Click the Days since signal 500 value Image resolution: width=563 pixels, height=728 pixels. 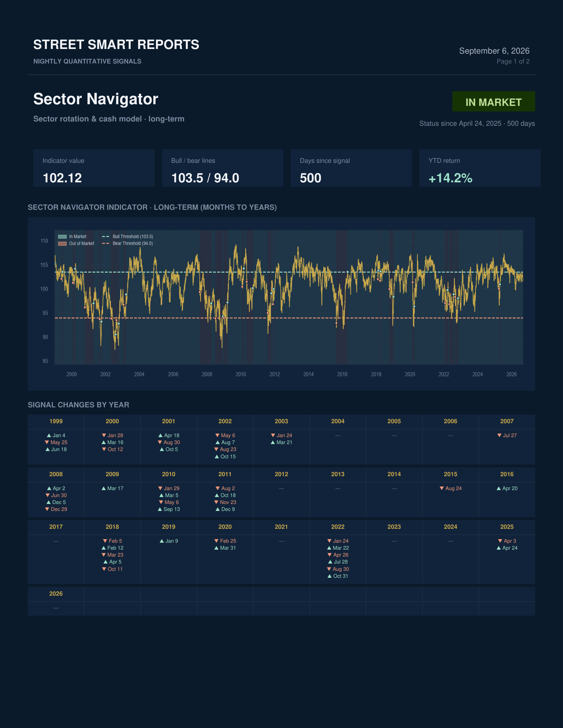(311, 178)
